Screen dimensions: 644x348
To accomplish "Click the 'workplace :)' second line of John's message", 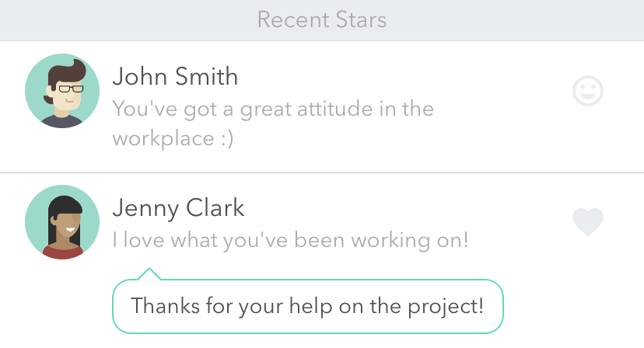I will tap(173, 138).
